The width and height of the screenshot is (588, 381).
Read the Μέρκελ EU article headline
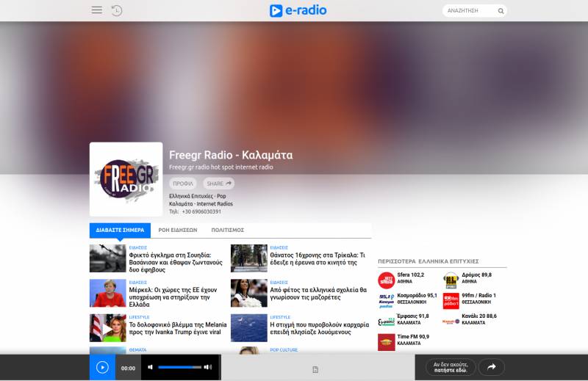173,297
